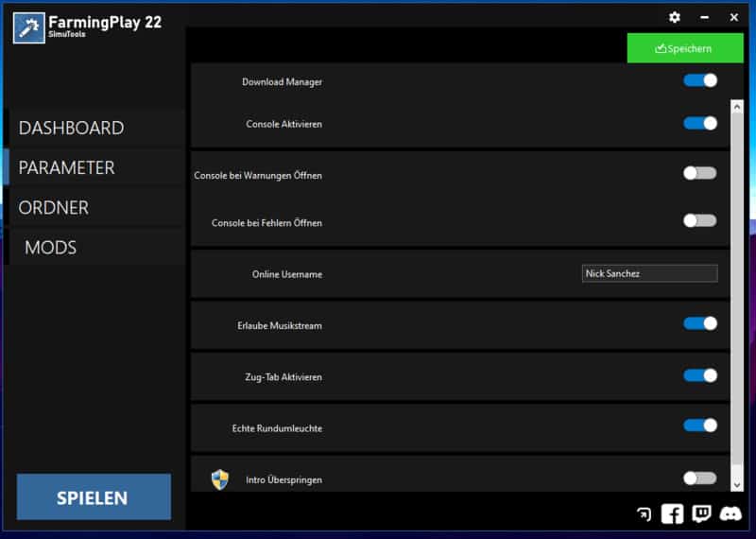Click the scrollbar down arrow
756x539 pixels.
click(x=737, y=483)
